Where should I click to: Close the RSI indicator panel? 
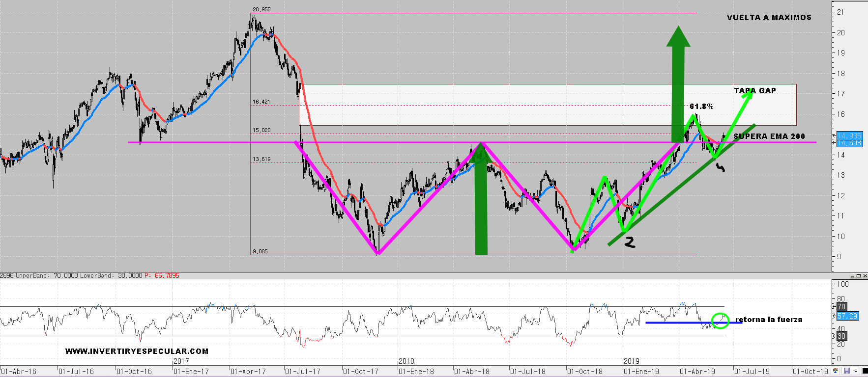[865, 276]
